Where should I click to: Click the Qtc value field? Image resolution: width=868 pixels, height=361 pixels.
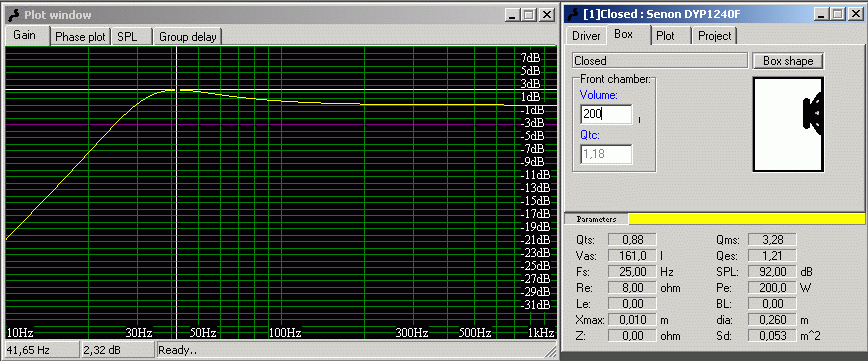click(606, 154)
